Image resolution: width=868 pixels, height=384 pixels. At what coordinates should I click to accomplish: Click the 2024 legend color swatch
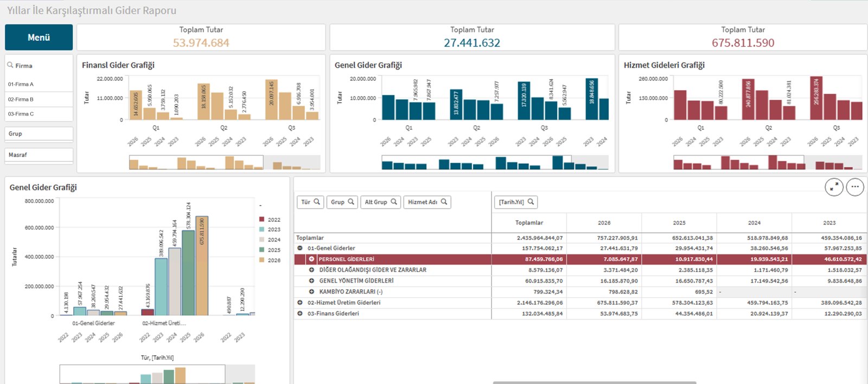(262, 239)
